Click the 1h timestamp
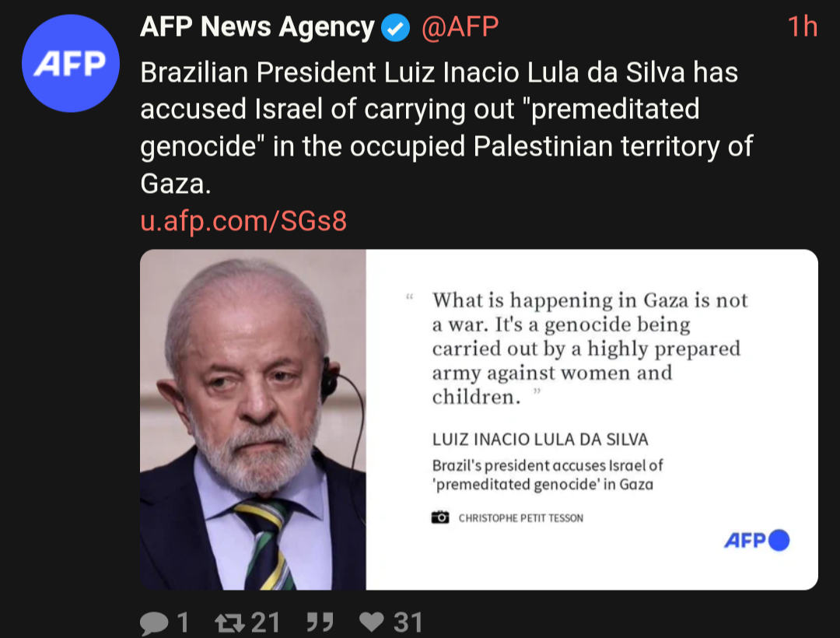Screen dimensions: 840x638 click(x=802, y=26)
